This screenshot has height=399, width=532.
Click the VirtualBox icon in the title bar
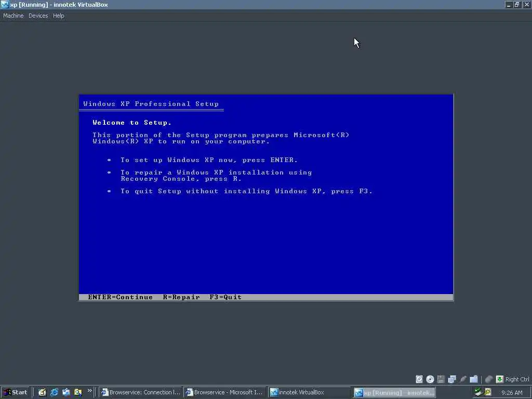[5, 4]
